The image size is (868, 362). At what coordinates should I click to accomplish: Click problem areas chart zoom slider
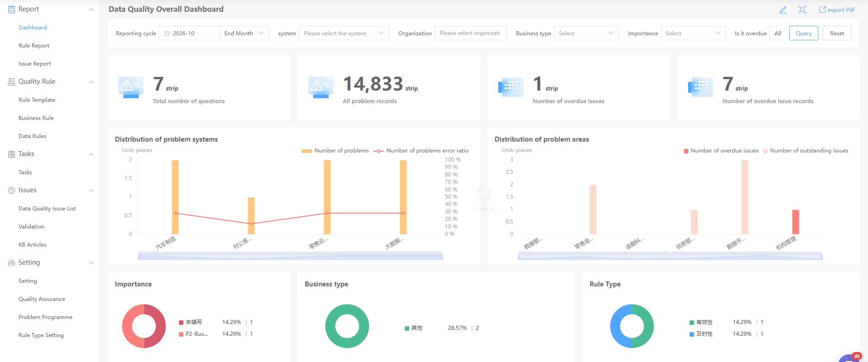point(670,257)
